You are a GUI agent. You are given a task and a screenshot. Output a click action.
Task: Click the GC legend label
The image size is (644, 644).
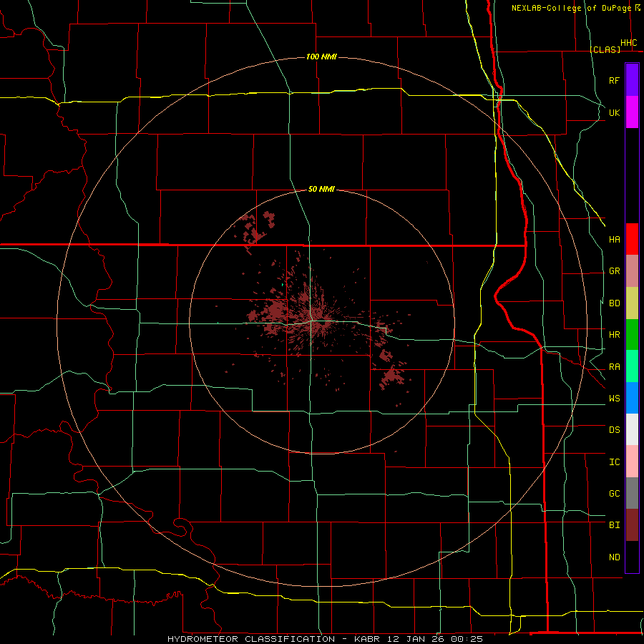[x=614, y=494]
